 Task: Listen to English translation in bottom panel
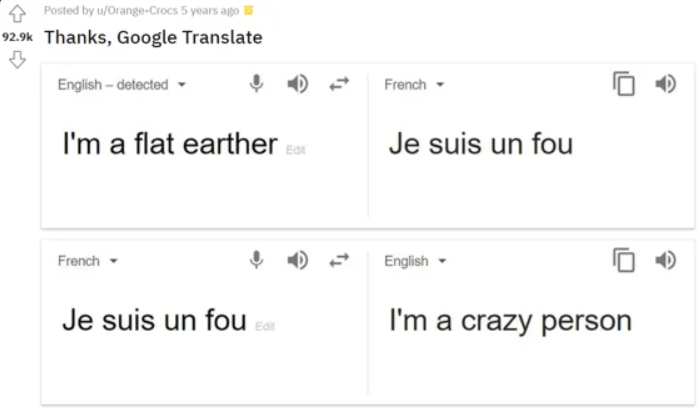click(x=665, y=261)
